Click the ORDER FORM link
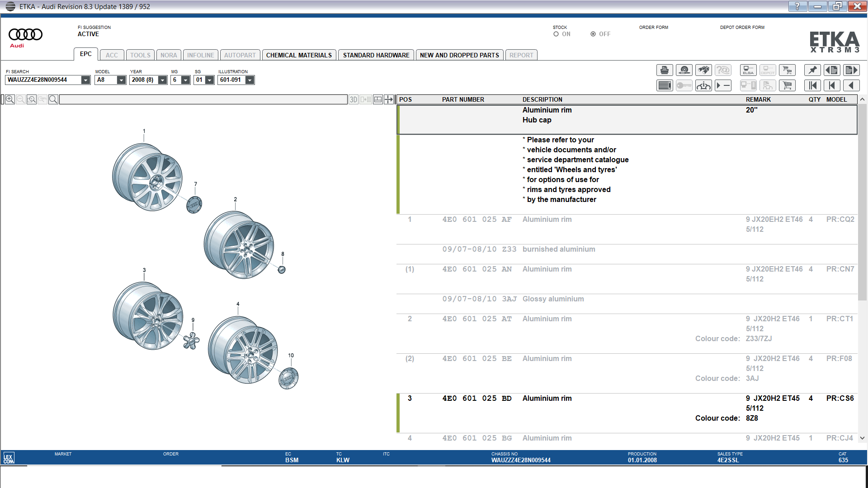Viewport: 868px width, 488px height. point(653,28)
